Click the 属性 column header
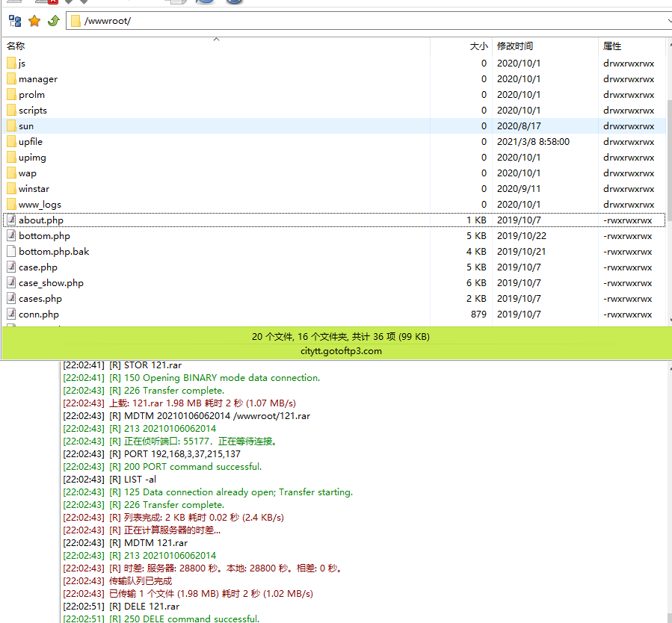 612,46
